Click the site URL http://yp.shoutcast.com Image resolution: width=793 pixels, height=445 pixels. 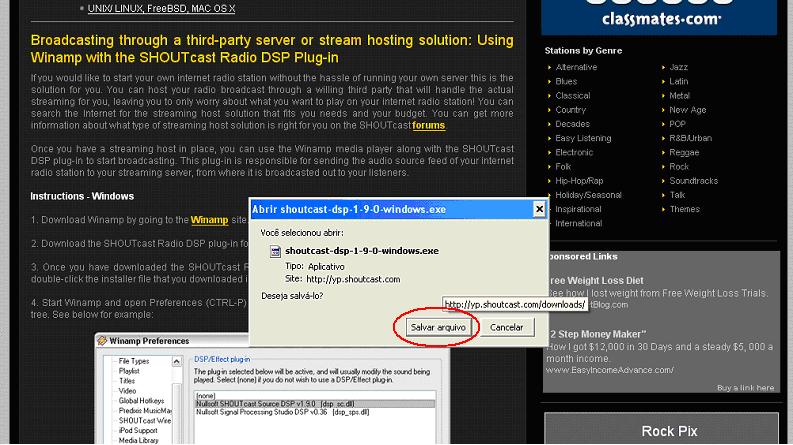pos(353,279)
